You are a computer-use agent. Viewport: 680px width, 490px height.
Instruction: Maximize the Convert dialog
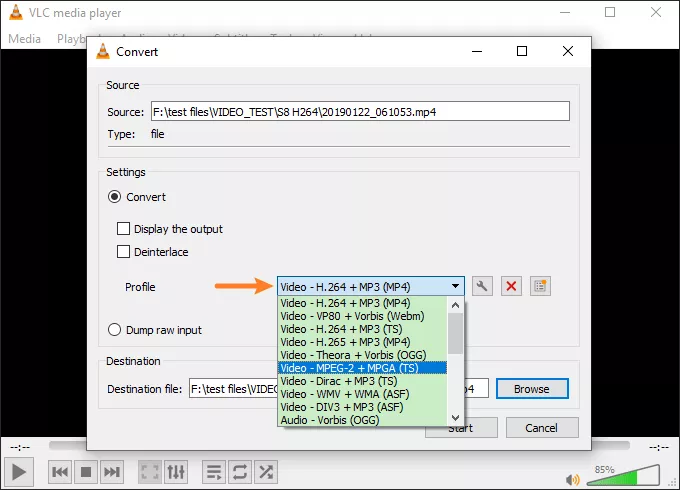pyautogui.click(x=522, y=51)
